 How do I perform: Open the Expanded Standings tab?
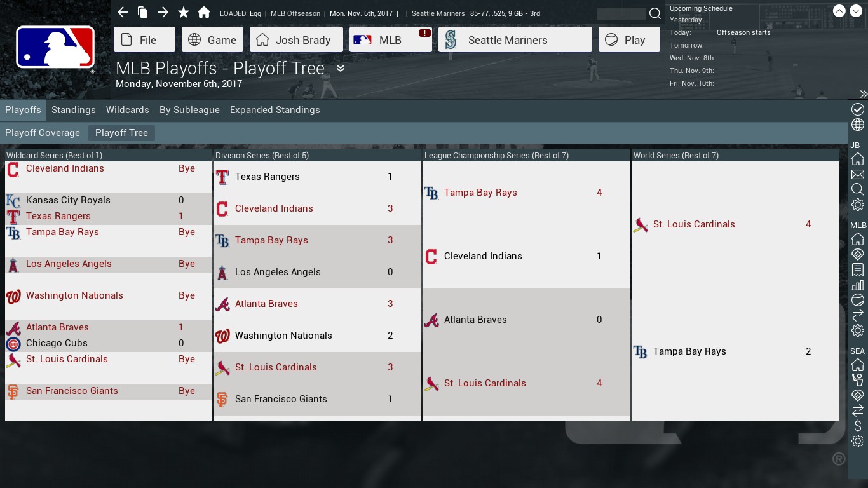(x=275, y=110)
